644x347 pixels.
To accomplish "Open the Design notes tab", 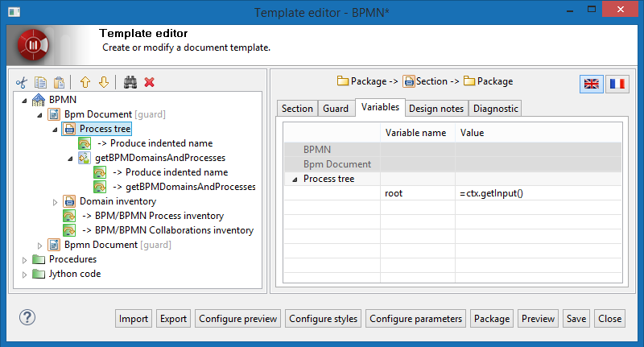I will pyautogui.click(x=436, y=109).
